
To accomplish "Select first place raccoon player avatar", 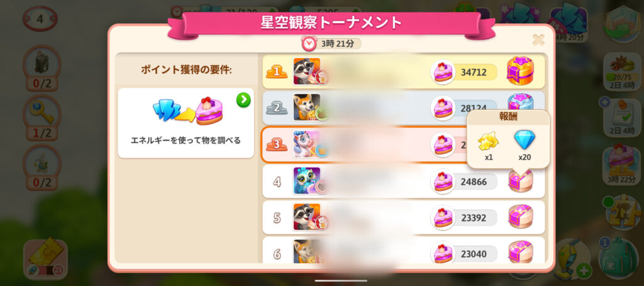I will coord(307,71).
